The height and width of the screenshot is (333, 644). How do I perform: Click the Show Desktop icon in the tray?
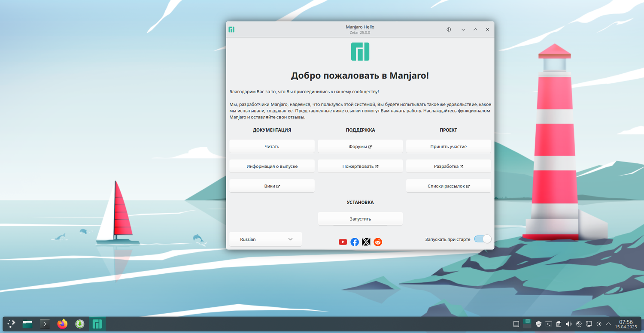tap(516, 324)
